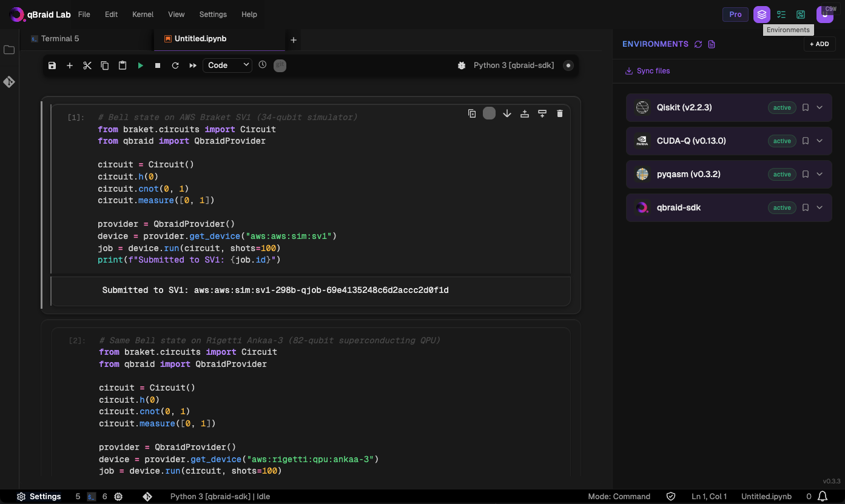Copy the selected cell from the notebook toolbar
The image size is (845, 504).
tap(105, 66)
